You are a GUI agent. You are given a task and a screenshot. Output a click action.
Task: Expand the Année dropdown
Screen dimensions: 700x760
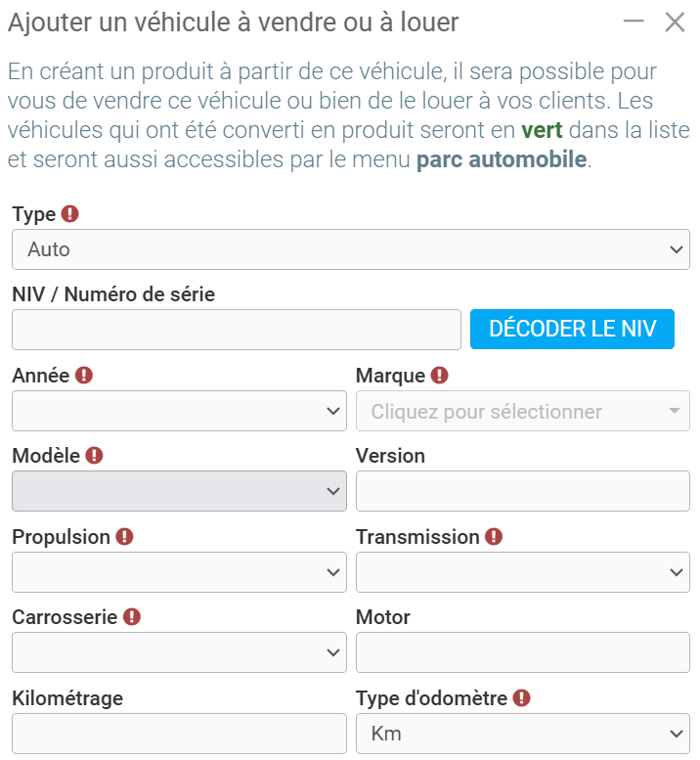point(179,411)
